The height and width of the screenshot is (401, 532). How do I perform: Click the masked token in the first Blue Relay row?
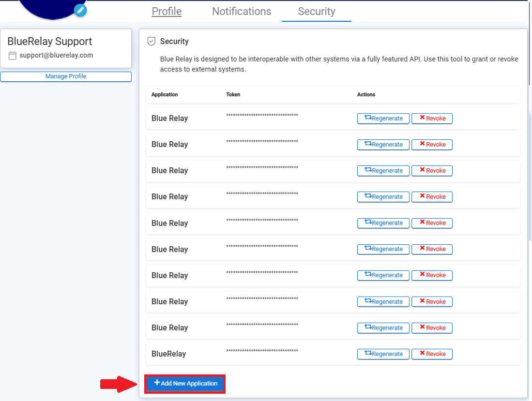[262, 115]
